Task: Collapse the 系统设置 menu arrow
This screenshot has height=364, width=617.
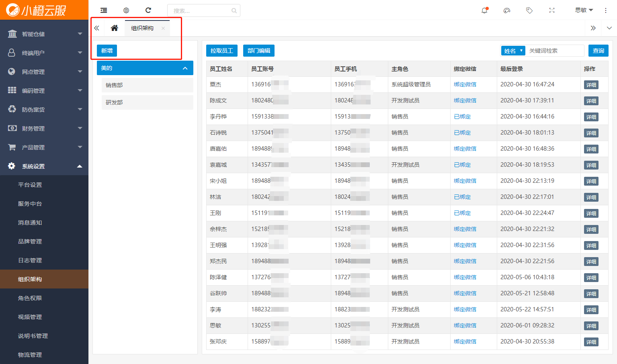Action: coord(80,166)
